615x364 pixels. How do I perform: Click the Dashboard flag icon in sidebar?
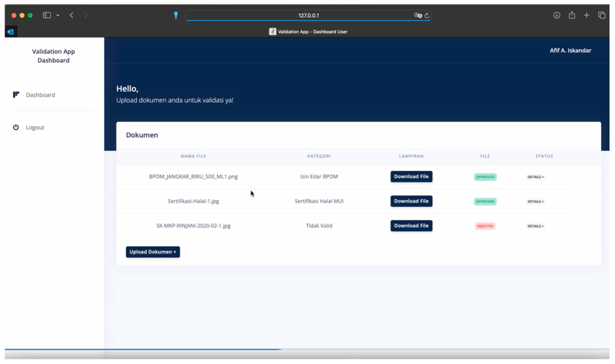(x=16, y=95)
